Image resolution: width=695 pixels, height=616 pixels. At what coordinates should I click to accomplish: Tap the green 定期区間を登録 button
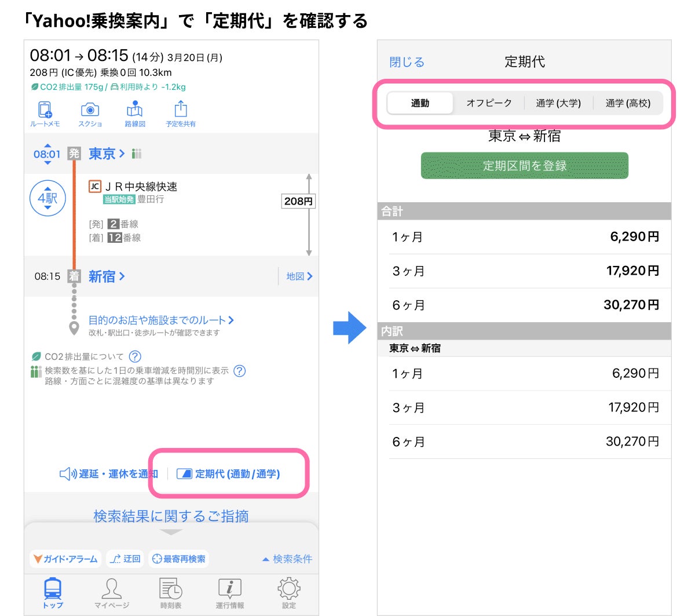(x=525, y=166)
